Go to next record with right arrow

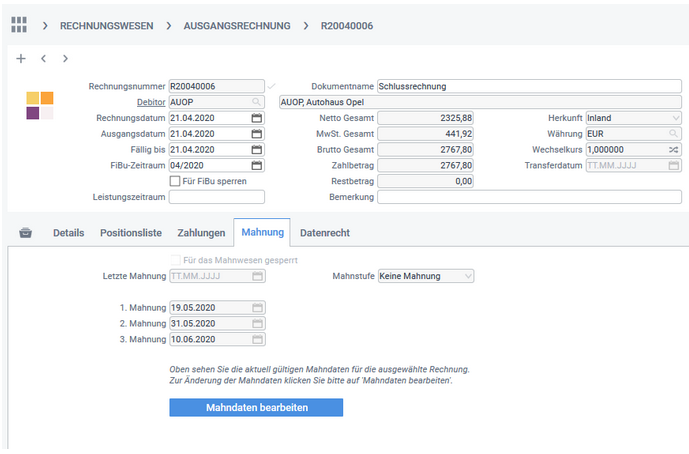(65, 59)
